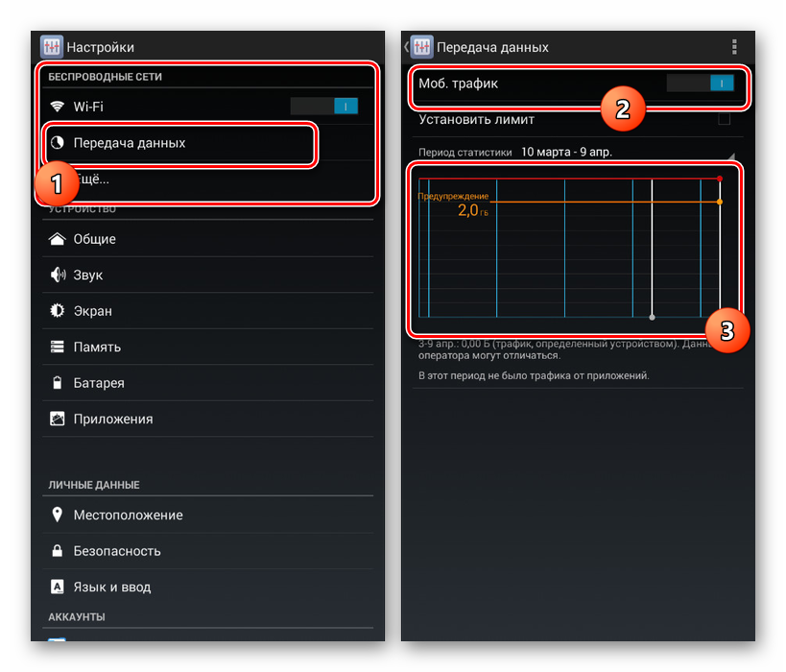
Task: Tap the Location pin icon
Action: point(57,516)
